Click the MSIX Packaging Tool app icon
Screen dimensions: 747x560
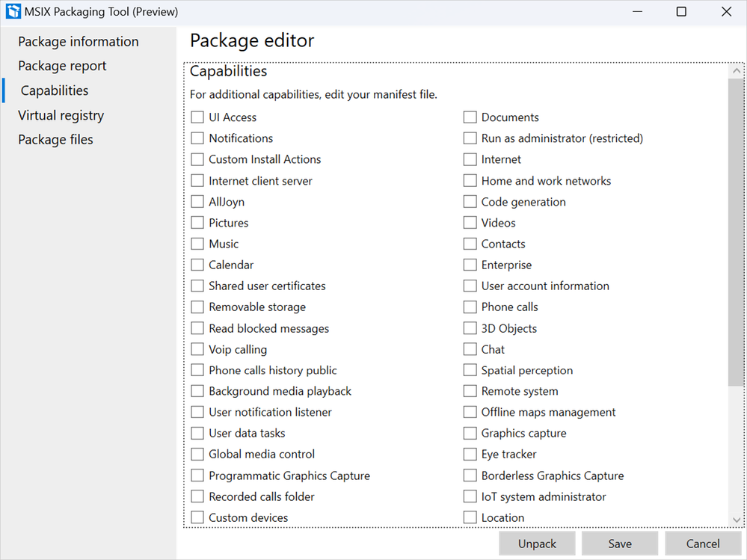pyautogui.click(x=13, y=11)
